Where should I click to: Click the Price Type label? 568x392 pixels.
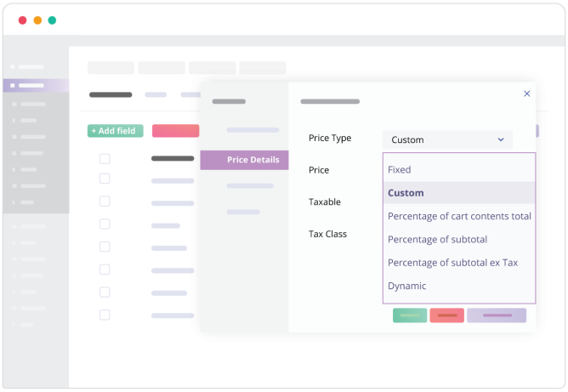coord(330,138)
